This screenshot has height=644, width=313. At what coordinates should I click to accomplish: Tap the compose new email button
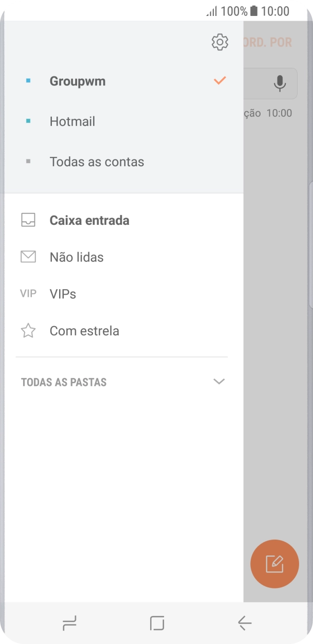coord(275,564)
